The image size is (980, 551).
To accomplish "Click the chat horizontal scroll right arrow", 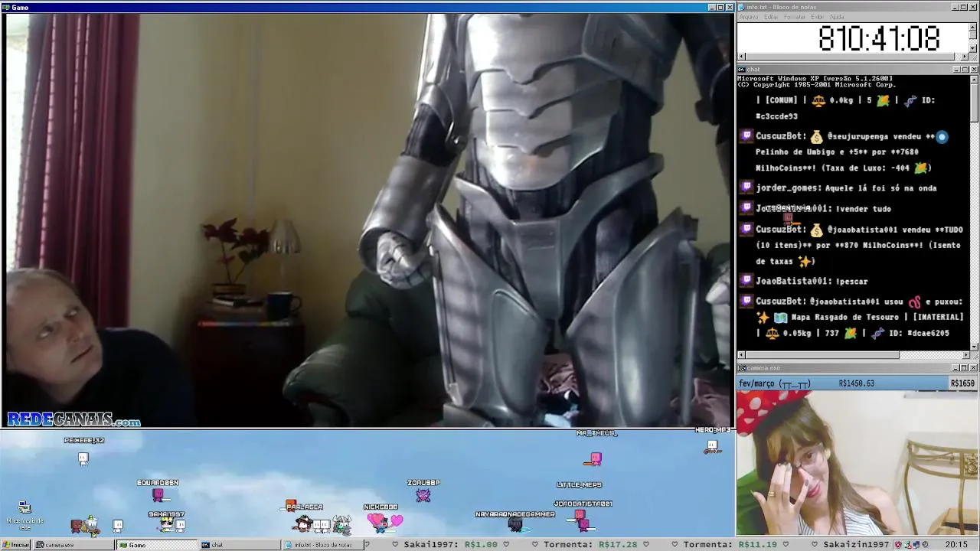I will pyautogui.click(x=965, y=355).
